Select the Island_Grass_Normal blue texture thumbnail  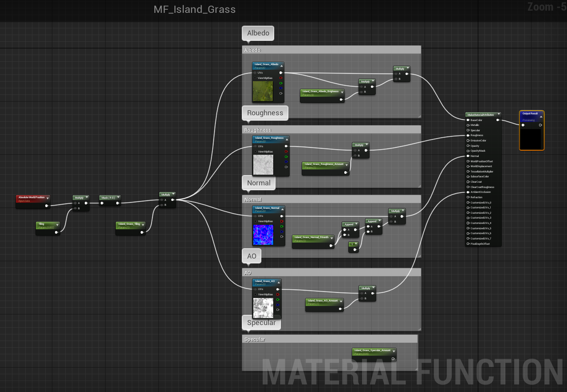(264, 235)
